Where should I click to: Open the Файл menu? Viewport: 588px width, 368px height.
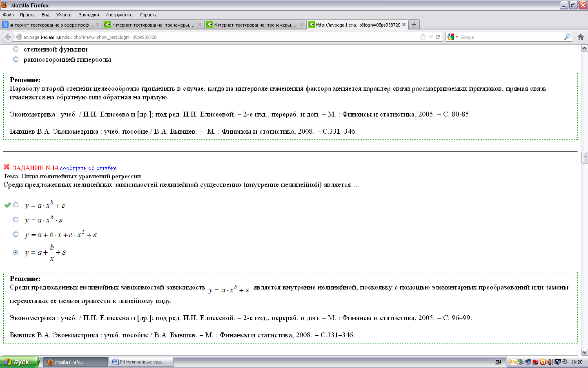click(8, 15)
